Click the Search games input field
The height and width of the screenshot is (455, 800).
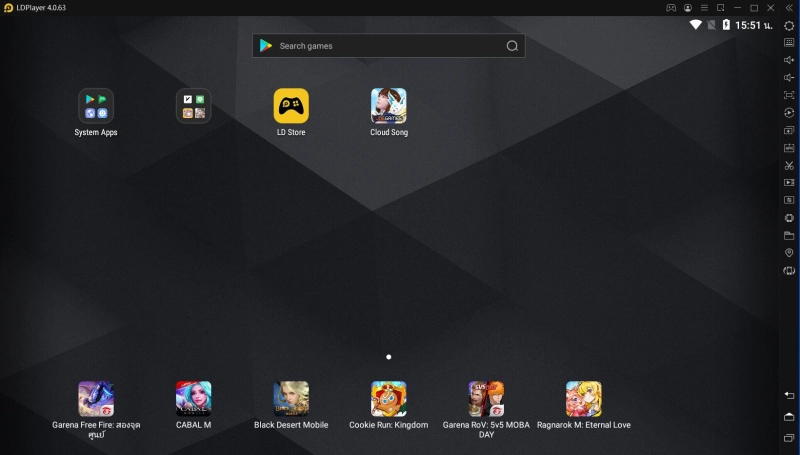coord(389,46)
